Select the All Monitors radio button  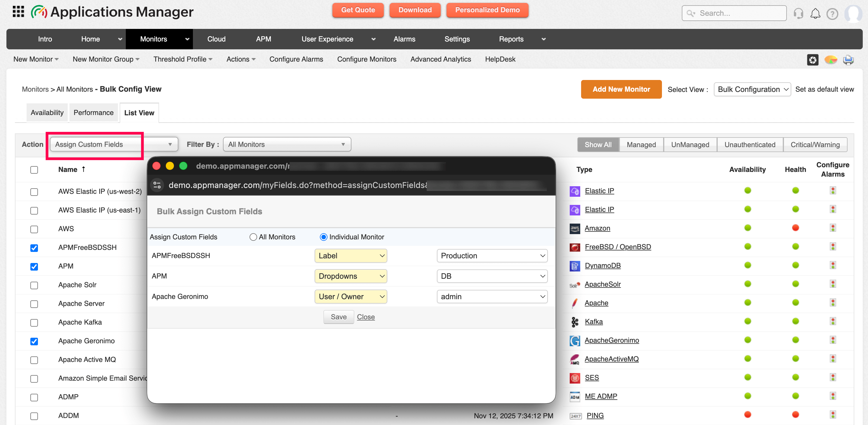[253, 237]
